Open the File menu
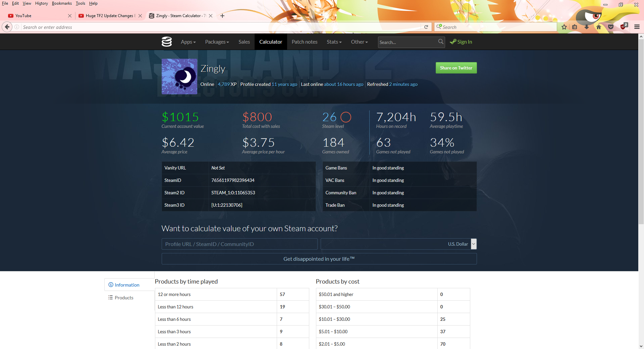Image resolution: width=644 pixels, height=349 pixels. [5, 3]
